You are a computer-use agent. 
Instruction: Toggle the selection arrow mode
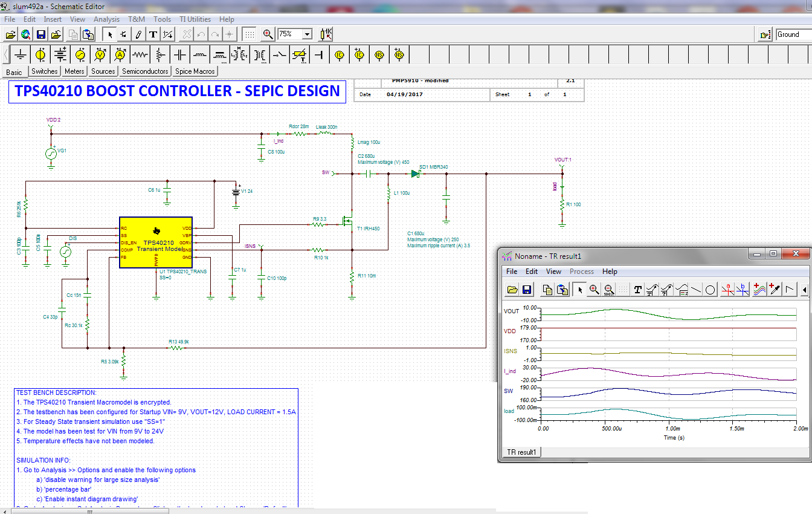110,34
